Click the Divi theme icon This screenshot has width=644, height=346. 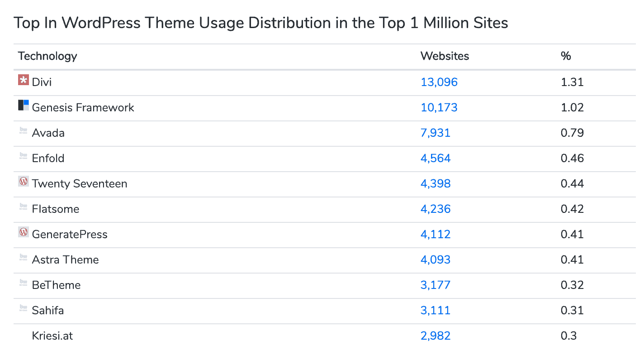[x=24, y=80]
